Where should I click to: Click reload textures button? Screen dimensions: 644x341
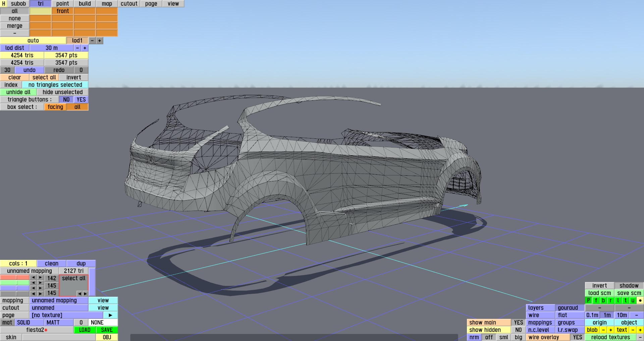611,337
